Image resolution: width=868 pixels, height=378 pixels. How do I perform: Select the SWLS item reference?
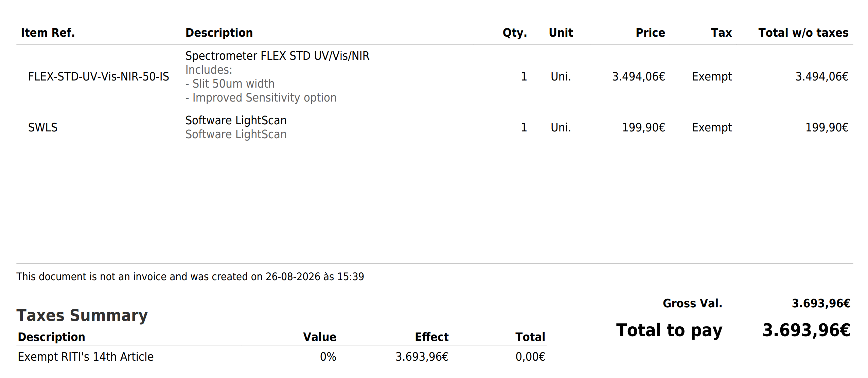43,127
